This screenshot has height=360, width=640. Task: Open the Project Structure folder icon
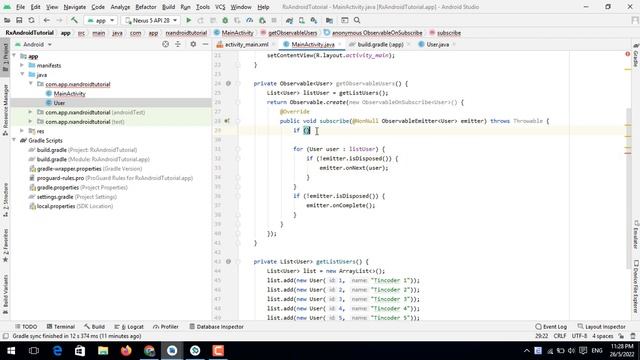[329, 20]
